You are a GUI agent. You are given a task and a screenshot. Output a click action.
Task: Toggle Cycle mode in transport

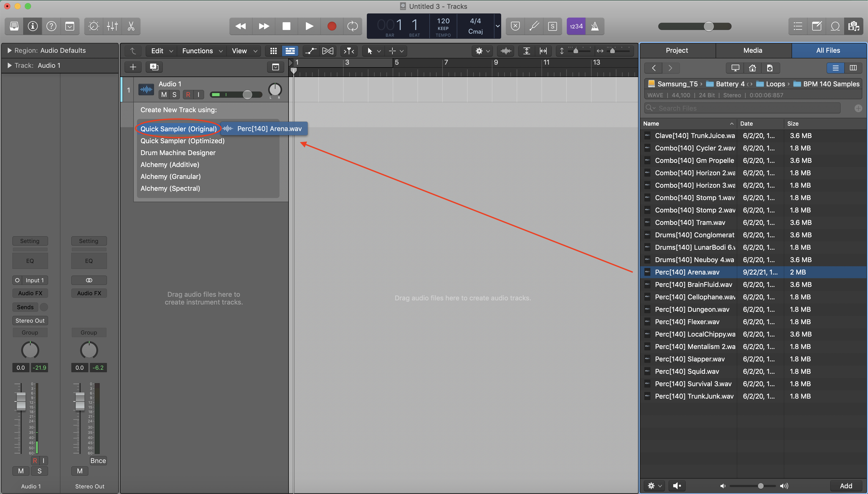[353, 26]
